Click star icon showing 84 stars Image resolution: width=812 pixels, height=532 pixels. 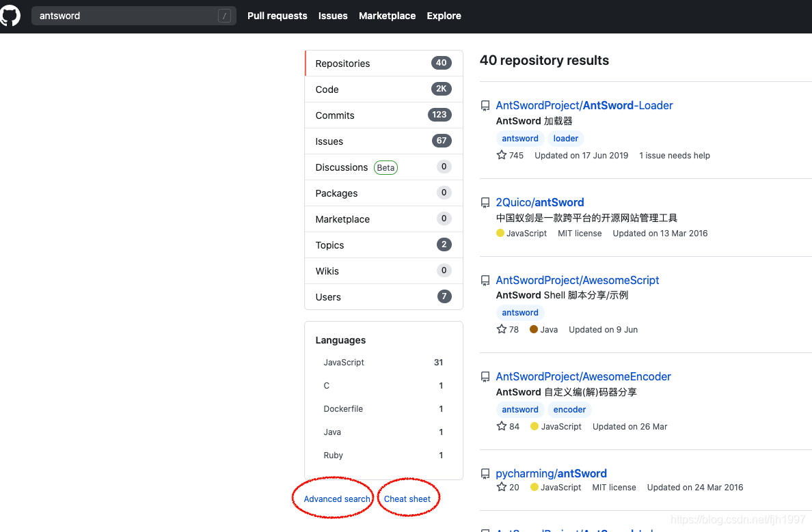pos(501,426)
